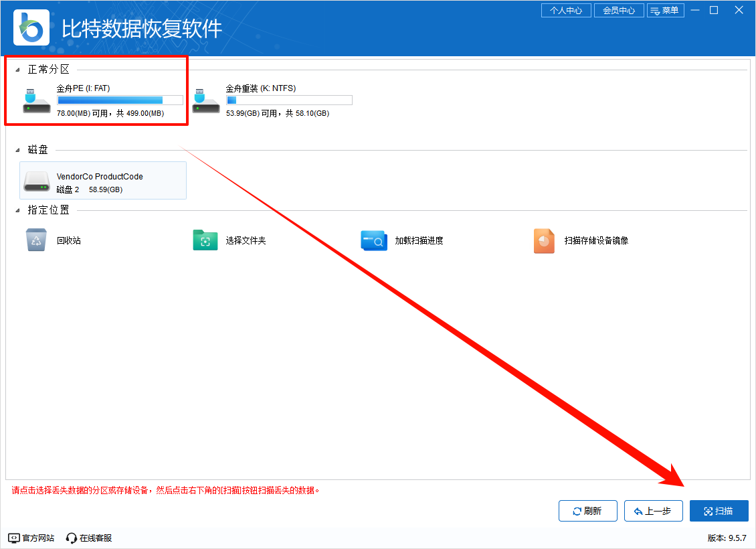
Task: Go back with 上一步 button
Action: click(653, 511)
